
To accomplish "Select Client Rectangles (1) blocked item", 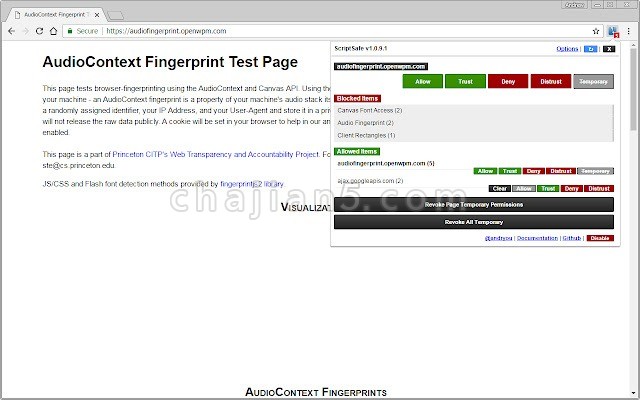I will tap(366, 135).
